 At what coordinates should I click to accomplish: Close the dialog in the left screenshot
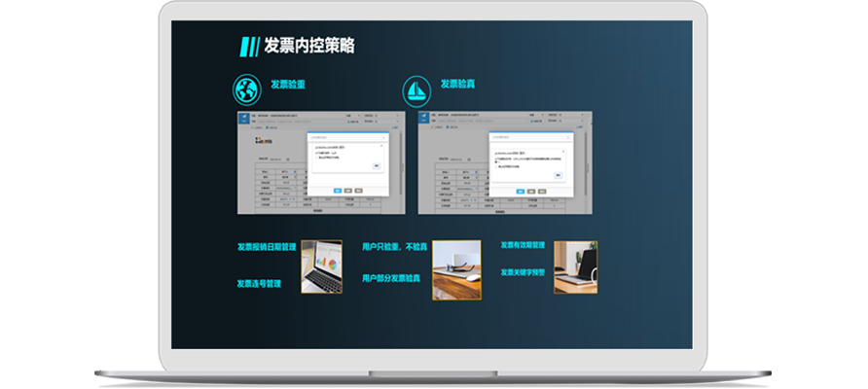381,137
